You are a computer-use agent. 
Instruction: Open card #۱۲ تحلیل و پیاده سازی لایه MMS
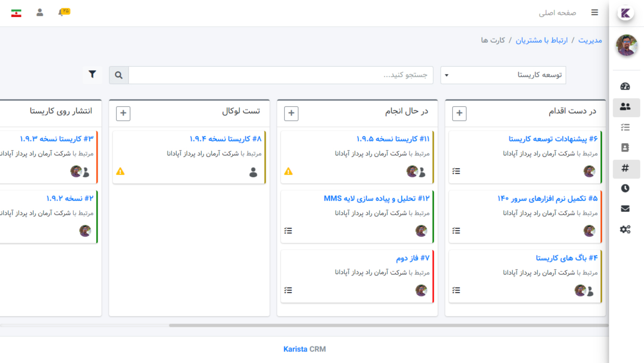pos(376,199)
